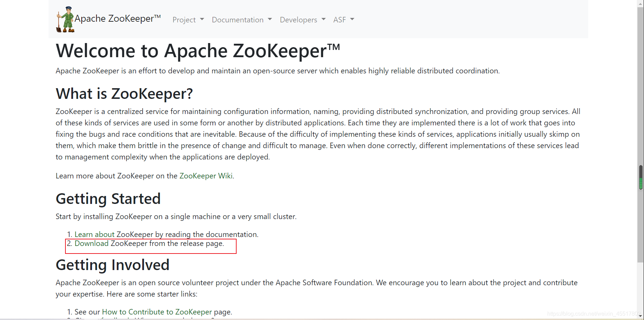The height and width of the screenshot is (320, 644).
Task: Click the Download link for ZooKeeper
Action: (x=92, y=243)
